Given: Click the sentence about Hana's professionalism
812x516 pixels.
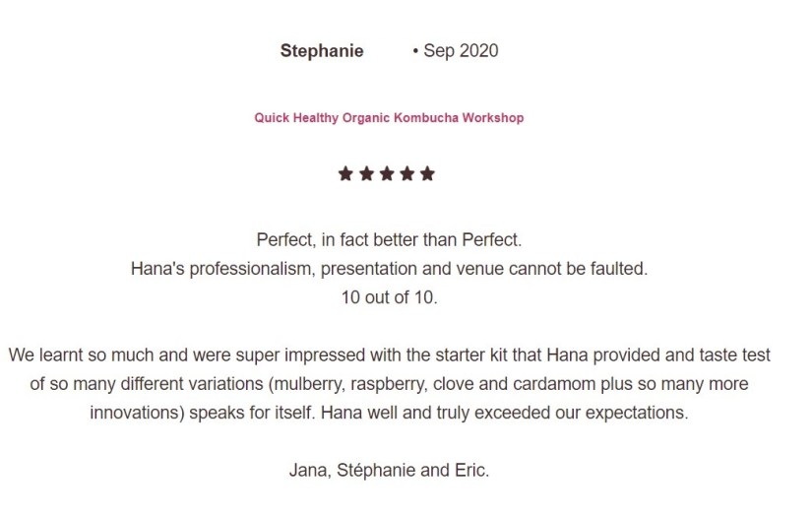Looking at the screenshot, I should pyautogui.click(x=389, y=268).
